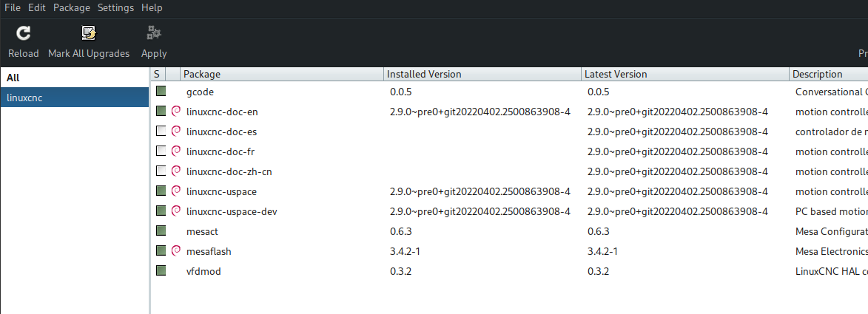
Task: Click the Mark All Upgrades icon
Action: coord(89,33)
